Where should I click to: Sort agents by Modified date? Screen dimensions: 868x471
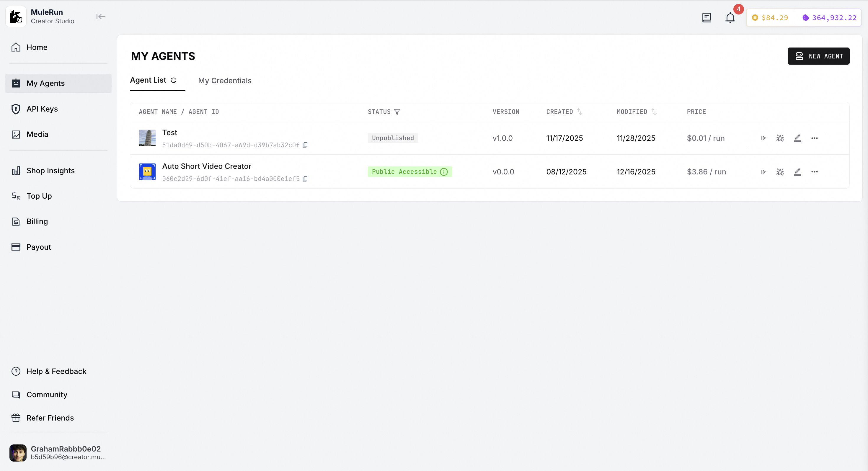[654, 112]
